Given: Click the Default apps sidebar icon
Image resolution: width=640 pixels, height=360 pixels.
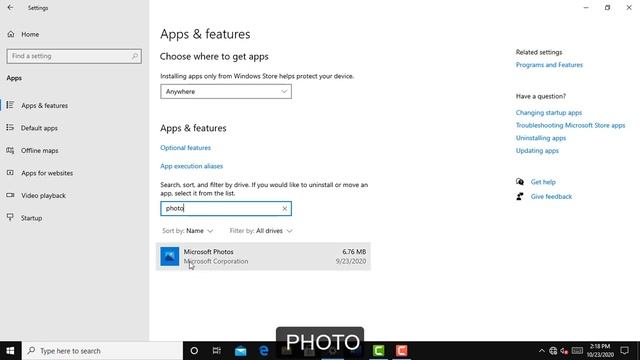Looking at the screenshot, I should [10, 127].
